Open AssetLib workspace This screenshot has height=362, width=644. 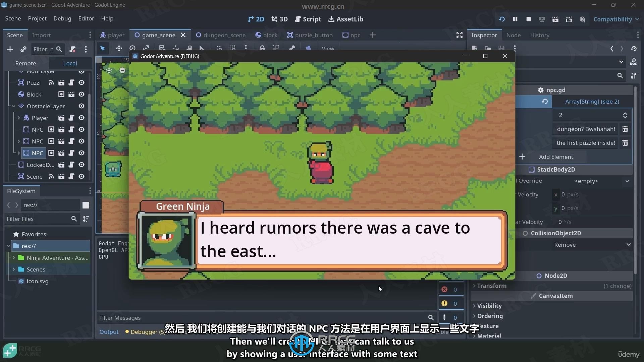345,19
